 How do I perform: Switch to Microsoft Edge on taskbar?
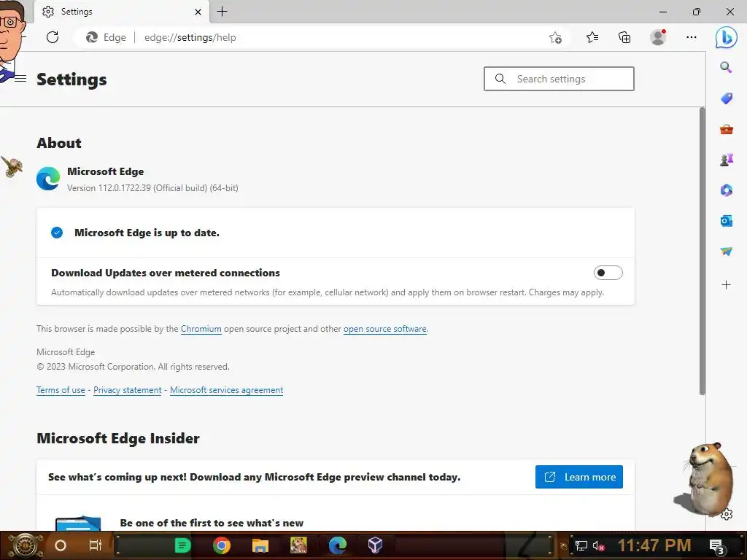tap(337, 545)
